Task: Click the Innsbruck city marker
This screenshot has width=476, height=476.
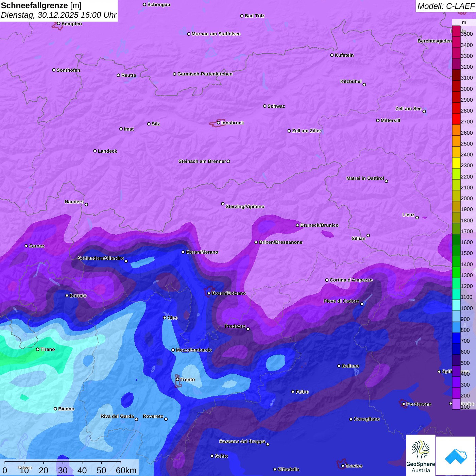Action: click(x=219, y=123)
